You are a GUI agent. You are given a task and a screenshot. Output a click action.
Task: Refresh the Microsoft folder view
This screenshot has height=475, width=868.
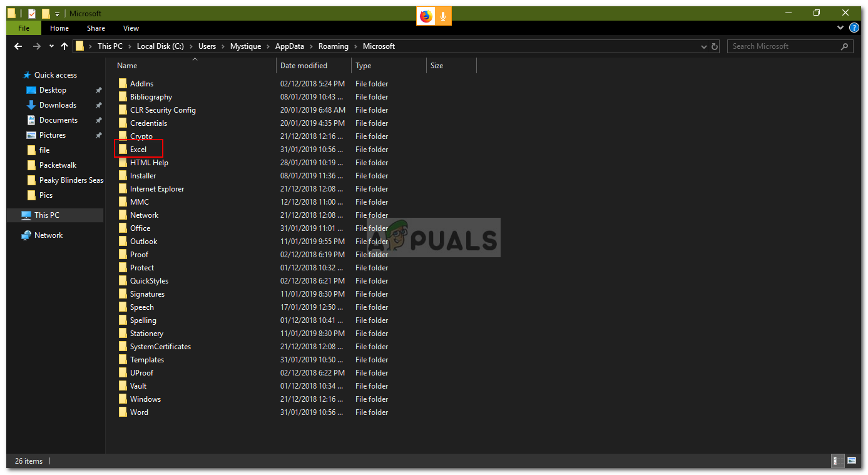(x=715, y=46)
